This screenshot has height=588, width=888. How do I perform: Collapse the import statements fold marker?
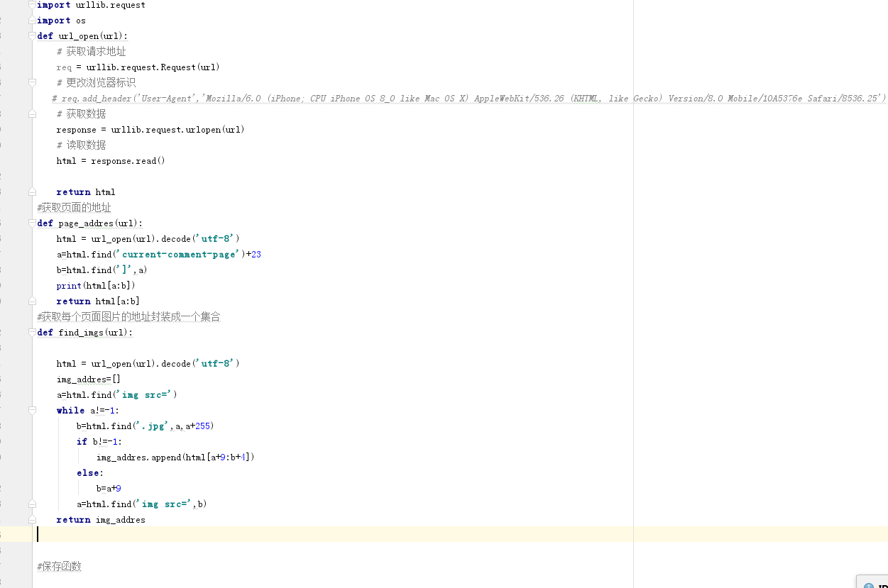click(x=32, y=5)
